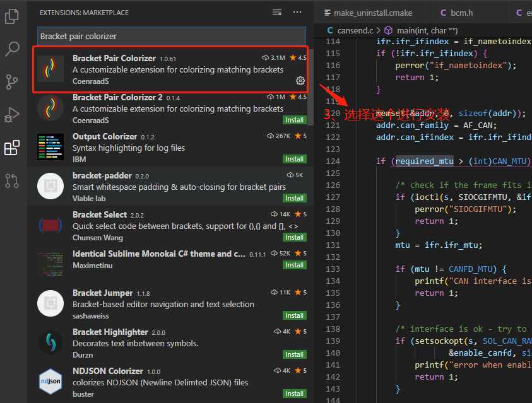532x403 pixels.
Task: Click line number 133 in the gutter
Action: click(x=333, y=269)
